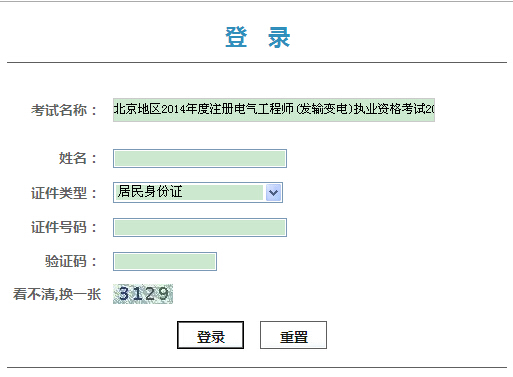Click the divider line below the buttons

tap(257, 368)
